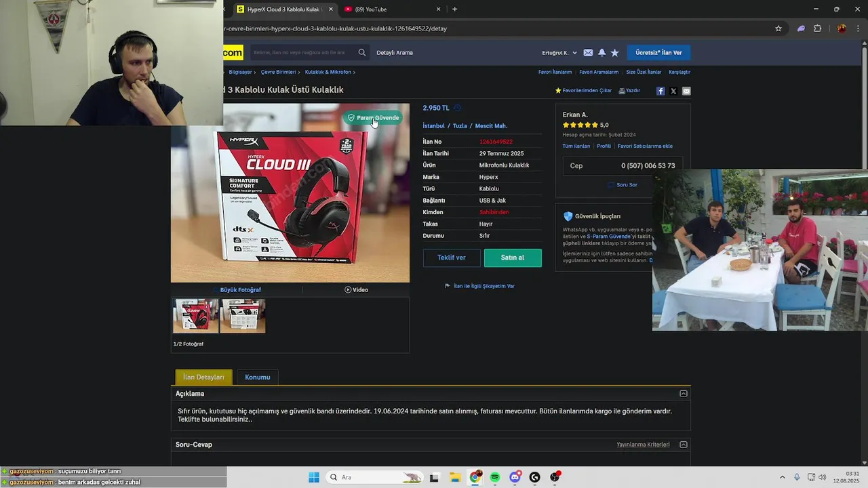Screen dimensions: 868x488
Task: Show hidden tray icons chevron
Action: (782, 477)
